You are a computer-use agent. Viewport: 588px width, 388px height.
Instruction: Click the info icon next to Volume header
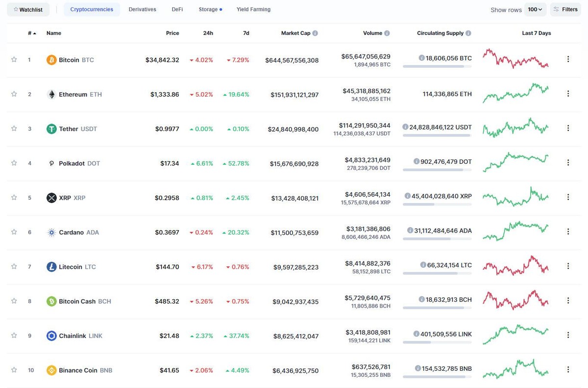387,33
